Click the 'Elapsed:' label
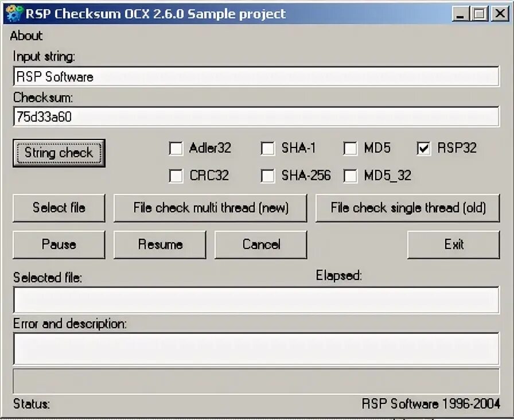 pos(339,275)
